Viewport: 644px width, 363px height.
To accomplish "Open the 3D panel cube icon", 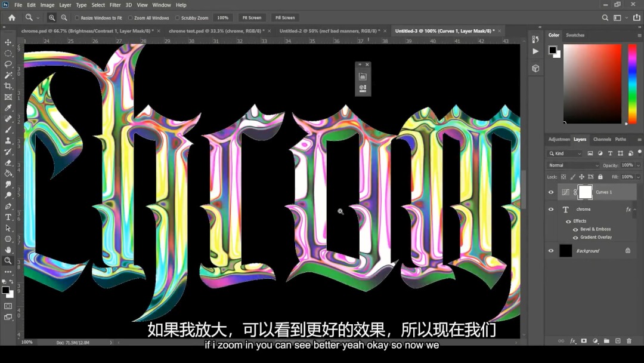I will point(535,68).
